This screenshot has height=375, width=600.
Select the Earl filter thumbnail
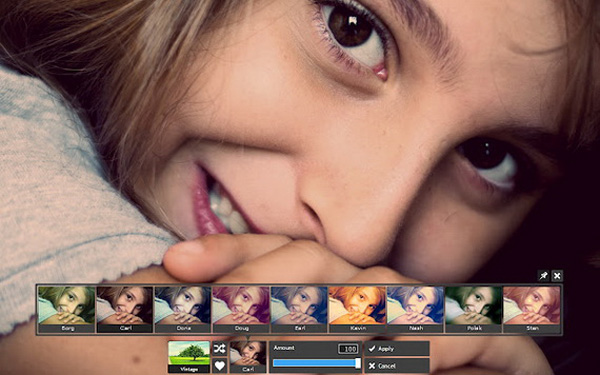coord(299,309)
